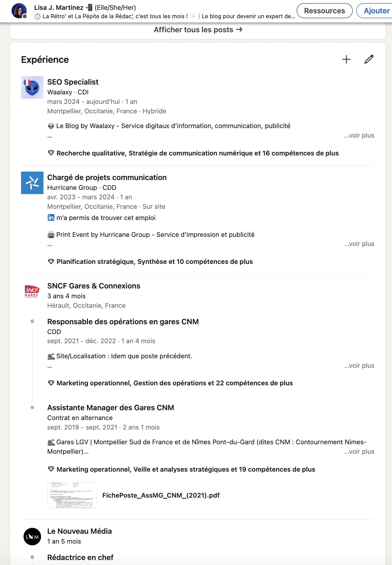This screenshot has height=565, width=392.
Task: Open Planification stratégique skills link
Action: pos(155,261)
